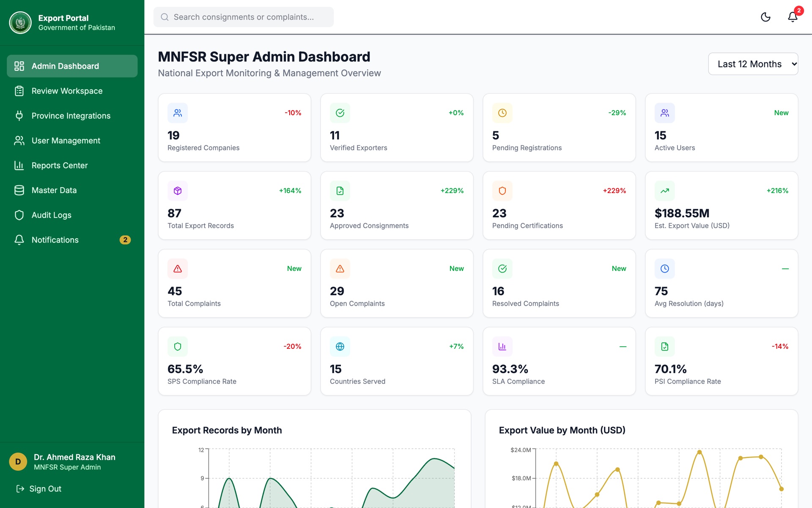Click the sidebar Notifications bell icon
812x508 pixels.
click(x=19, y=240)
